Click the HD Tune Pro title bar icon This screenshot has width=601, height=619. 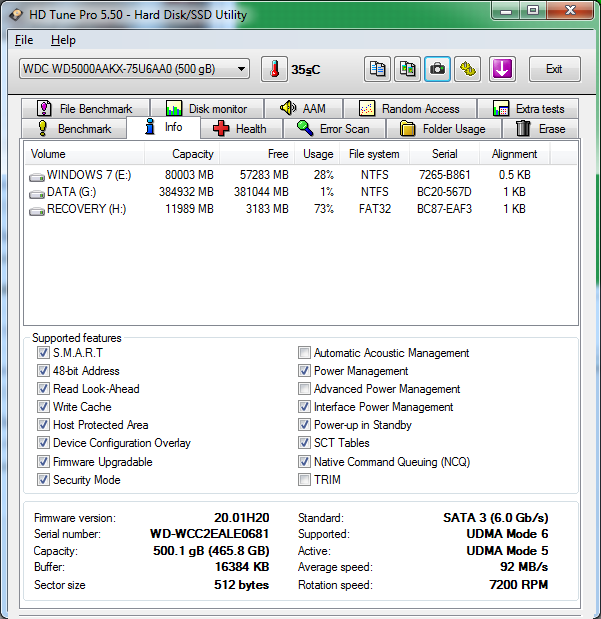click(16, 15)
